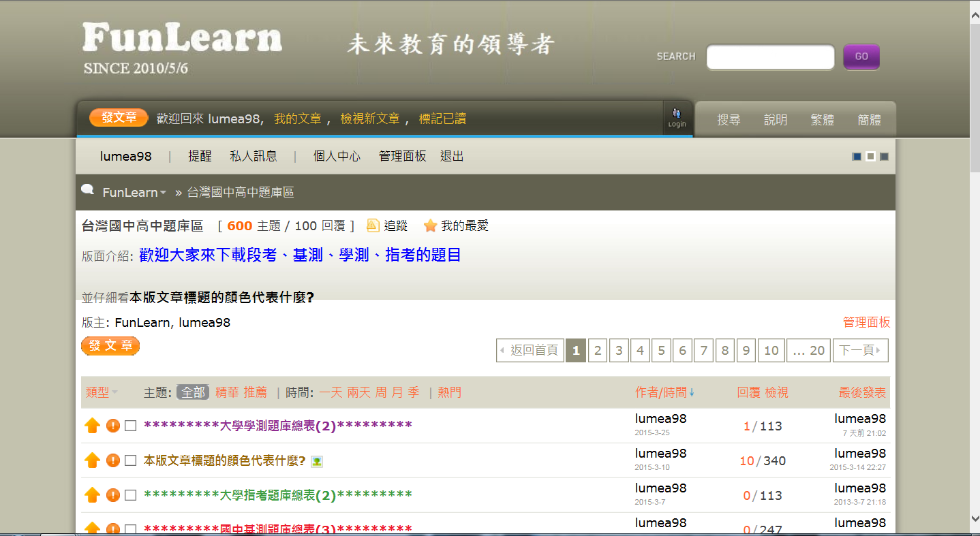Switch to 簡體 language

[870, 120]
